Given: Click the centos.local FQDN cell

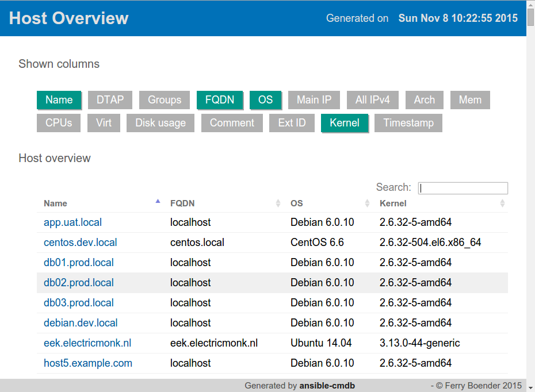Looking at the screenshot, I should coord(197,243).
